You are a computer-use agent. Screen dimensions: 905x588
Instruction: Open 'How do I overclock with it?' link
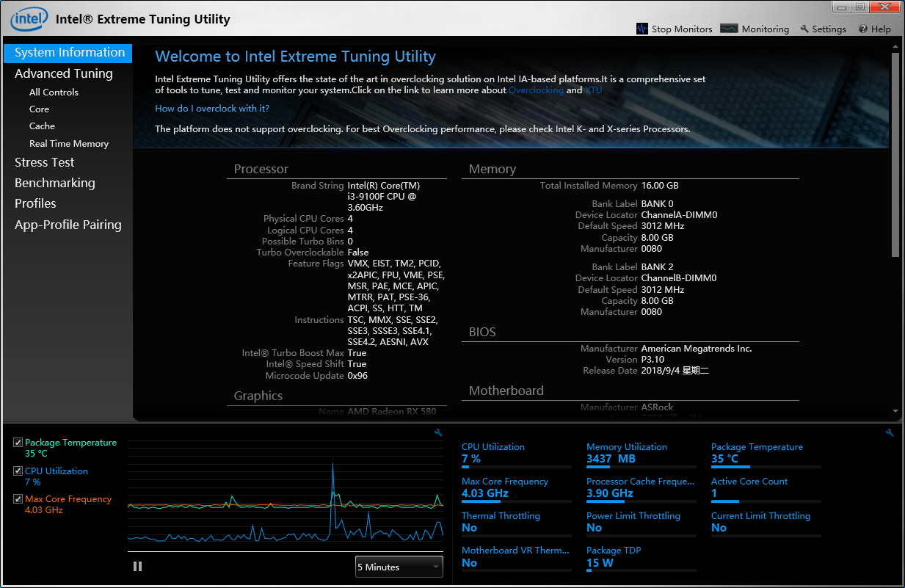coord(212,109)
